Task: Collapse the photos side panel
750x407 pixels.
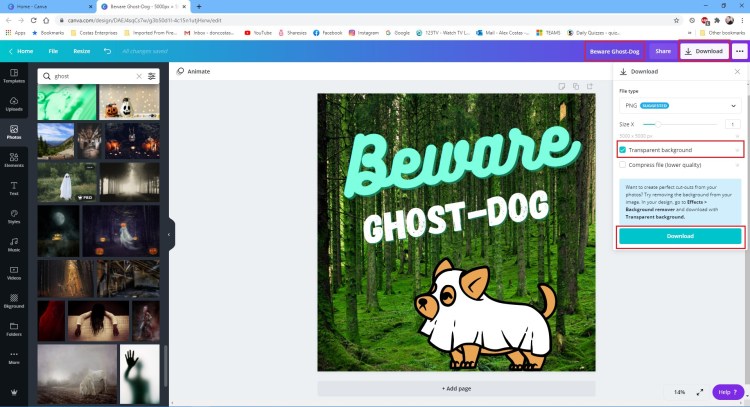Action: 169,234
